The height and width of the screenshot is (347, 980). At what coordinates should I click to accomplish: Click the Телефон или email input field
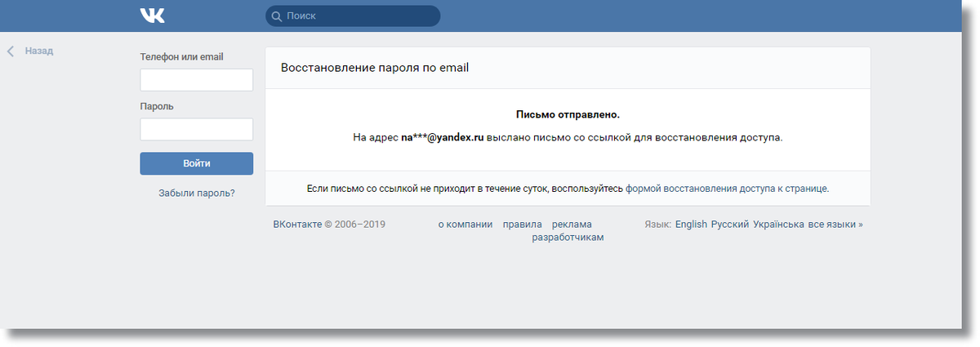[197, 80]
